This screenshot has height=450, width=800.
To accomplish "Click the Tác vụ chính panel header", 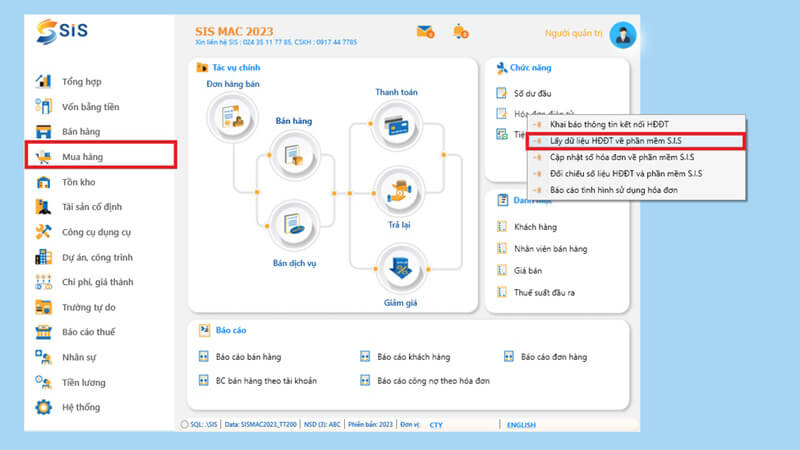I will point(236,67).
